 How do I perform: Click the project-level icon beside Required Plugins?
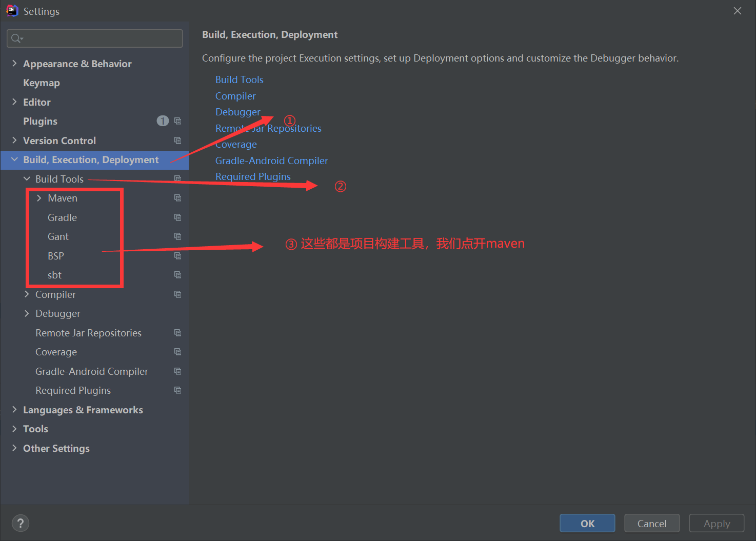pyautogui.click(x=177, y=390)
